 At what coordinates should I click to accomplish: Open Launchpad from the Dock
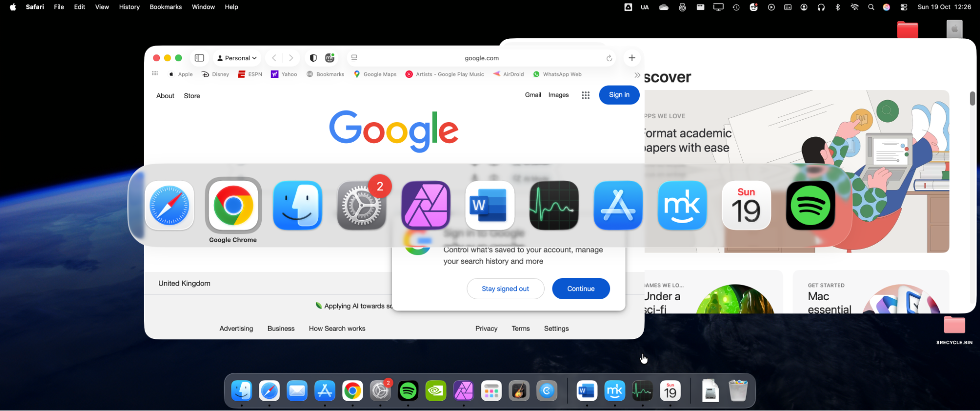click(x=491, y=391)
